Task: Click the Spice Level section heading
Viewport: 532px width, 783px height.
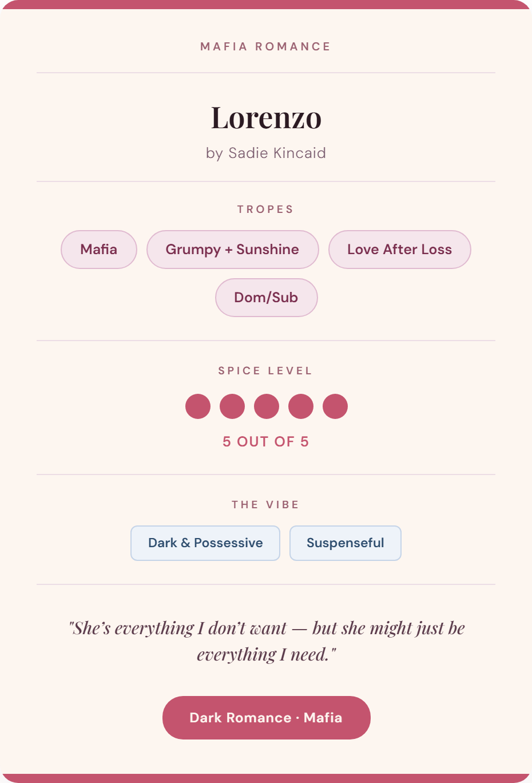Action: coord(266,371)
